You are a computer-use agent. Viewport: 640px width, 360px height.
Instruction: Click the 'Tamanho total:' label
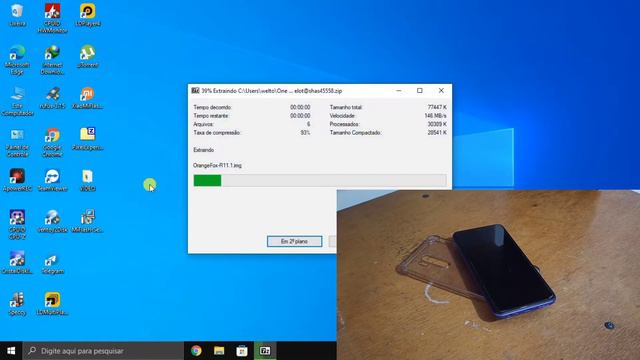tap(346, 107)
